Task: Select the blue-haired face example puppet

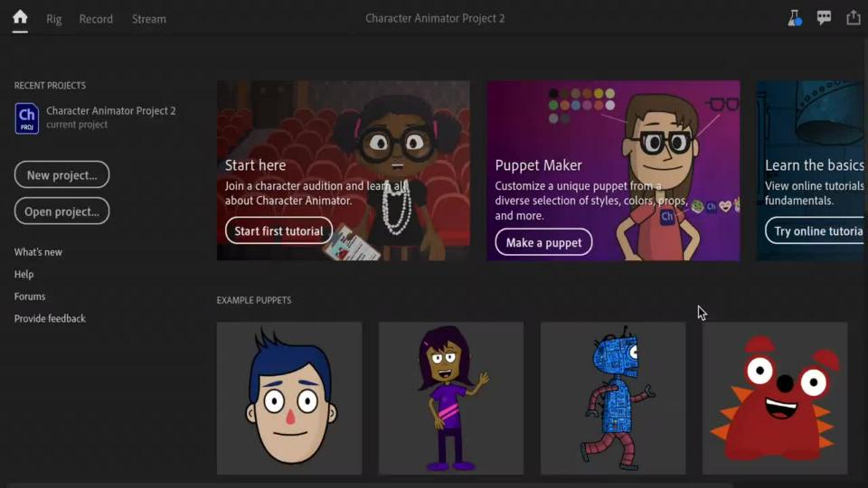Action: 289,398
